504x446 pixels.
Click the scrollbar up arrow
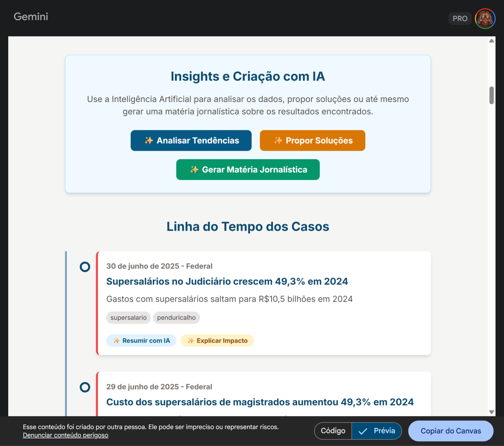tap(491, 41)
